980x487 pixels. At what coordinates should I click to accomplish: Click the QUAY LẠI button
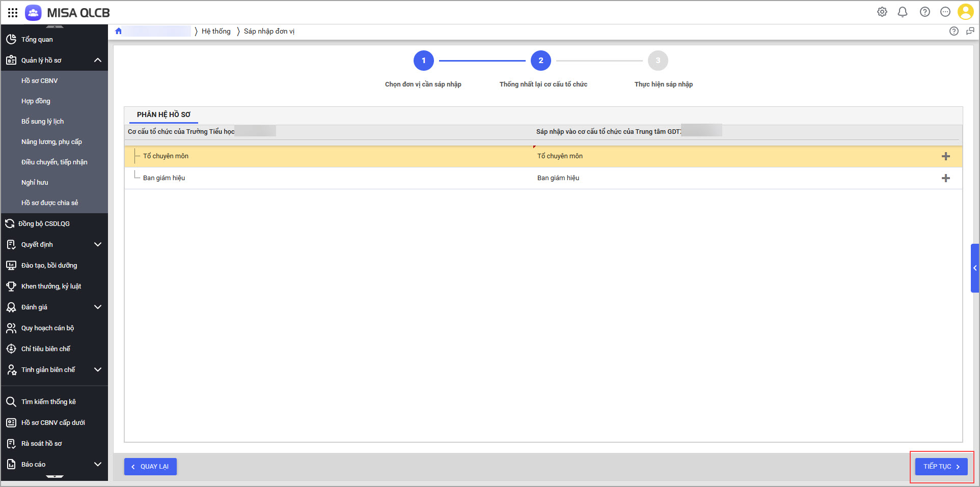click(x=150, y=467)
